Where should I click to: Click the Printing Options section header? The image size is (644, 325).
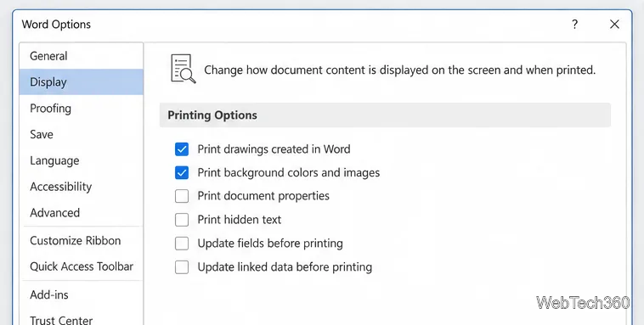pos(385,115)
